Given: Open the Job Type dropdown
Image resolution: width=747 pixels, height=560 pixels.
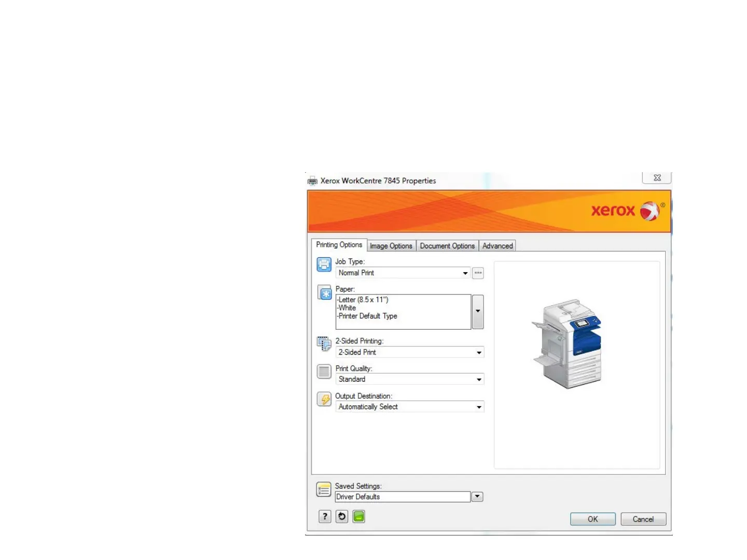Looking at the screenshot, I should [403, 273].
